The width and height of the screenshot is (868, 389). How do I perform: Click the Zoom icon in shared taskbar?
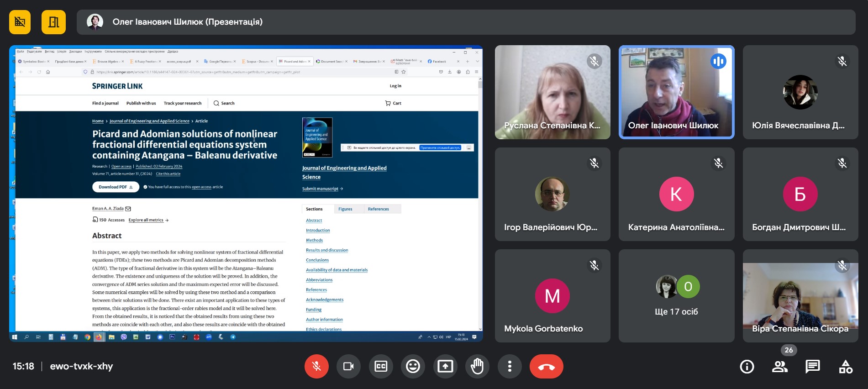209,337
